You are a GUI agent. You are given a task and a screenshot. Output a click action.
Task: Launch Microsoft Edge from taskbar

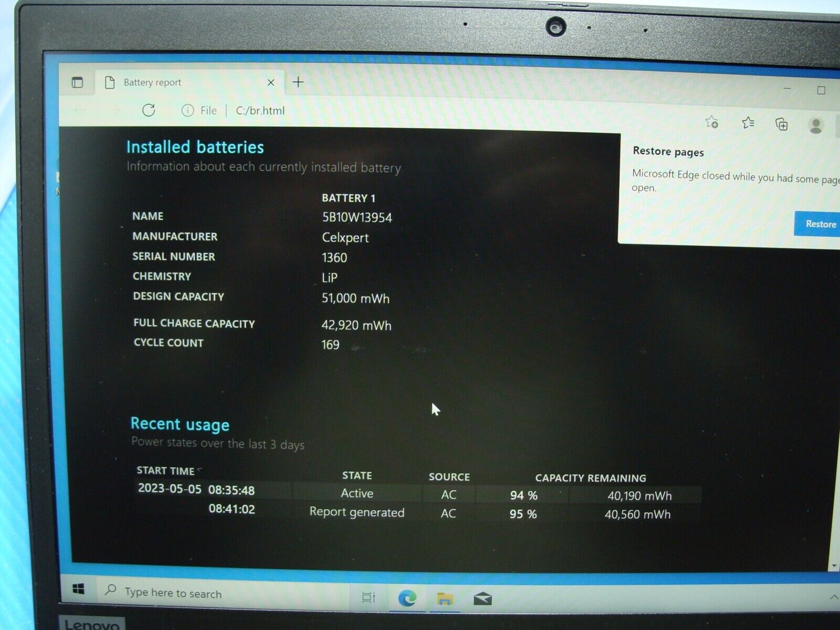(x=407, y=598)
